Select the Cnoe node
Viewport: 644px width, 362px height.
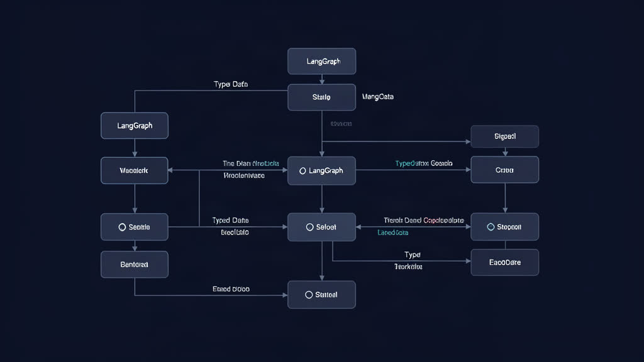(505, 170)
